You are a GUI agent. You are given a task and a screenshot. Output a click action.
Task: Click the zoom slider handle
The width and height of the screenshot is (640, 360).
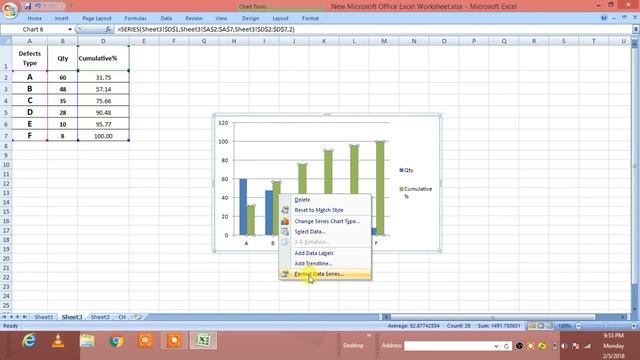point(606,326)
